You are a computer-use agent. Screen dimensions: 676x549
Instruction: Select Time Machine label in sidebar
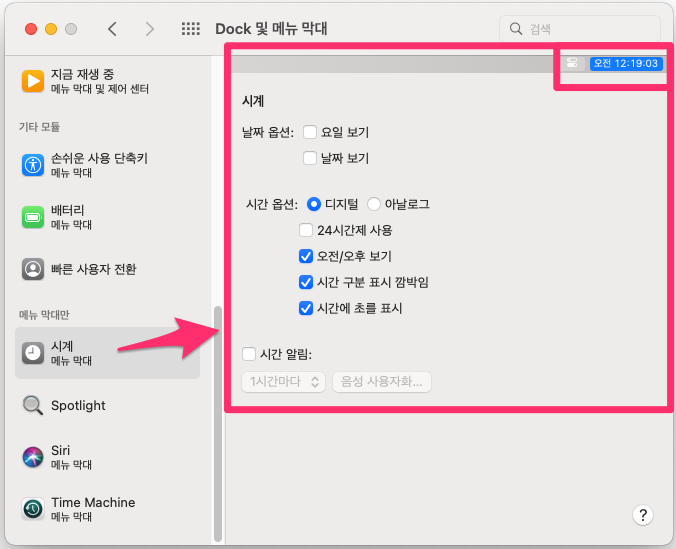pos(93,502)
